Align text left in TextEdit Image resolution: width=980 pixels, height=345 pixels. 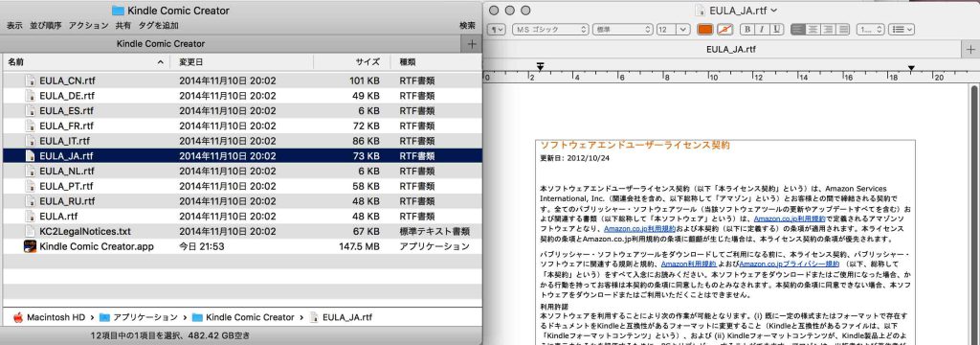[x=797, y=30]
